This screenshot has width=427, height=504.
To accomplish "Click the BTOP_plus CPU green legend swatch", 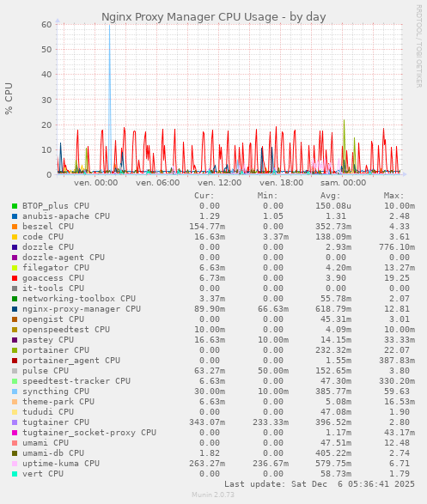I will (x=15, y=206).
